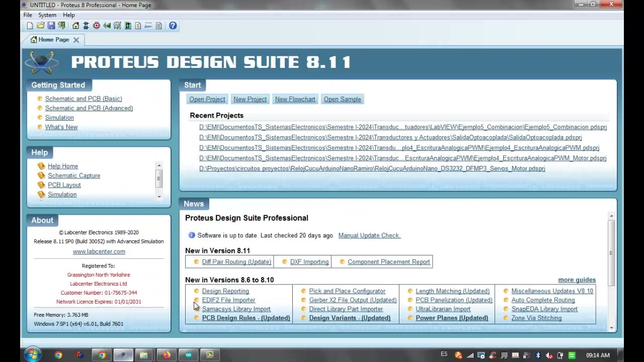Open Pick and Place Configurator guide
Screen dimensions: 644x362
(347, 291)
